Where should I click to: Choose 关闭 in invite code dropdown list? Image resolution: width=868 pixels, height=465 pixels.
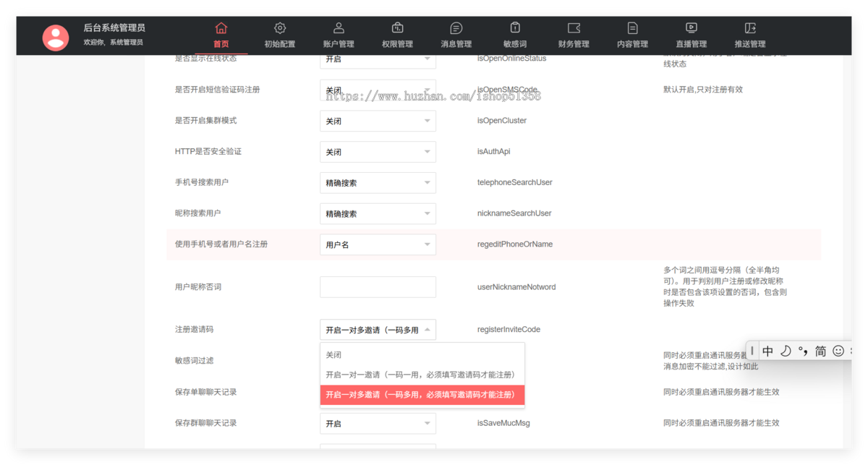tap(422, 355)
